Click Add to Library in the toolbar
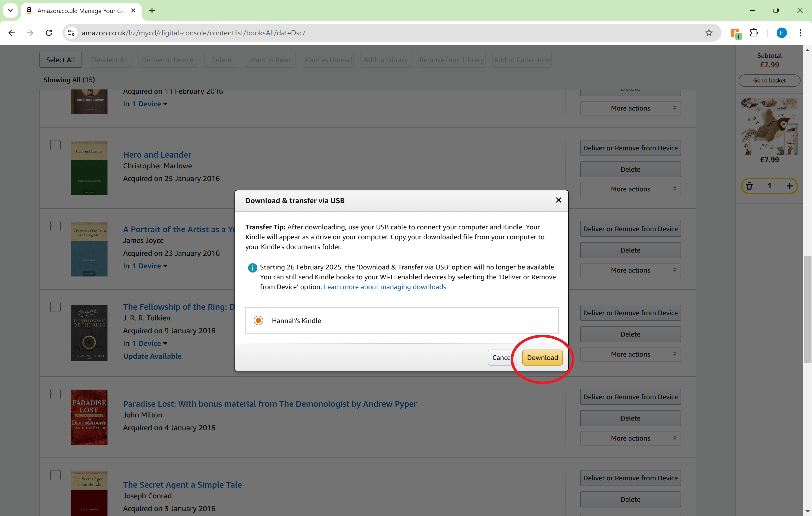The image size is (812, 516). 386,60
